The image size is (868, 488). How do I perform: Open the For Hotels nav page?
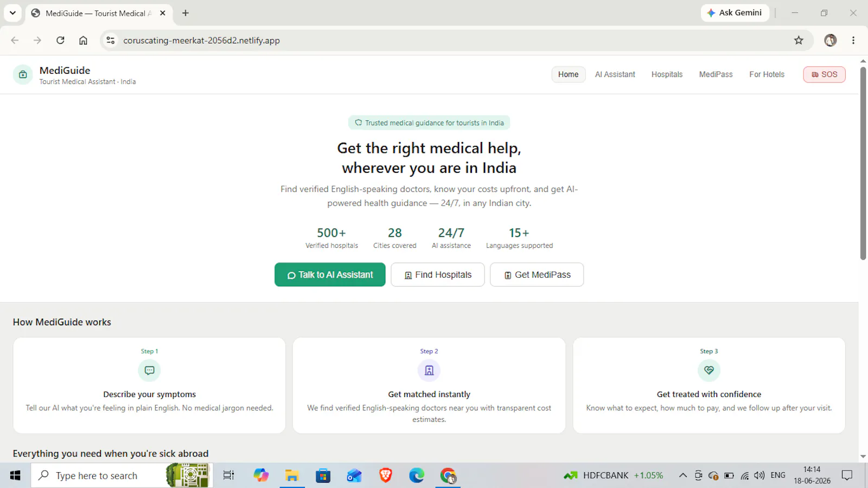[767, 74]
